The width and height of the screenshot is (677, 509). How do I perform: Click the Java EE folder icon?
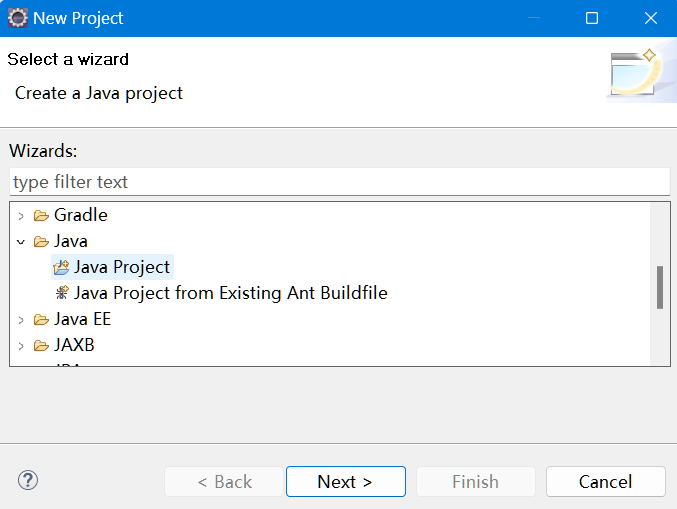coord(41,319)
